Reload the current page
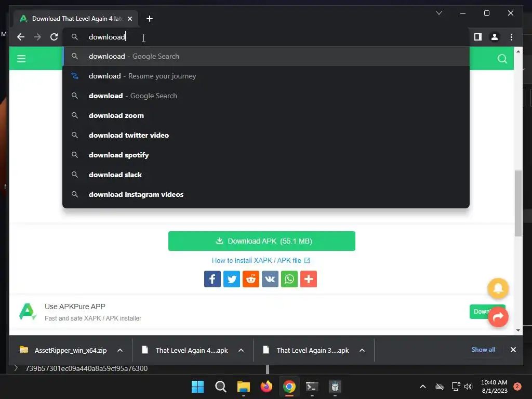Image resolution: width=532 pixels, height=399 pixels. tap(54, 37)
